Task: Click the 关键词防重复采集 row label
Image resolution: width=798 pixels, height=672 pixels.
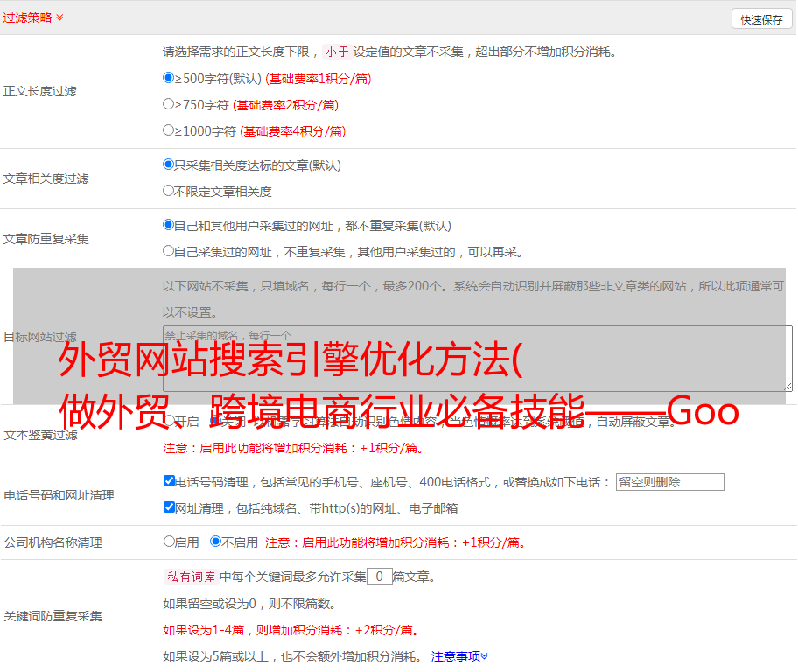Action: [52, 616]
